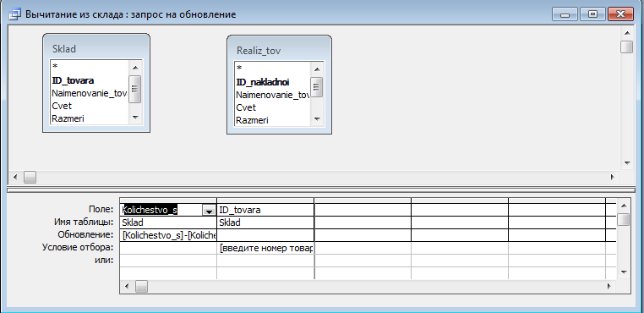Click the table pane horizontal scroll right arrow
Viewport: 644px width, 313px height.
pos(612,178)
